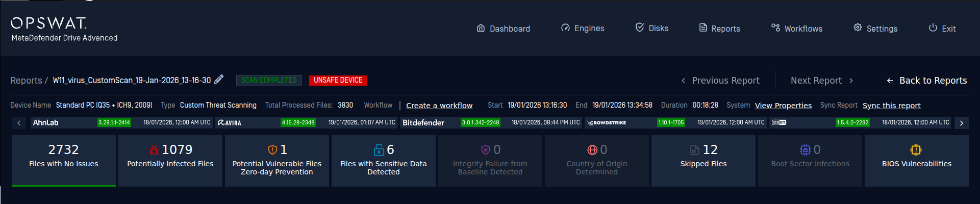Screen dimensions: 980x204
Task: Click the red bug infected icon
Action: click(154, 149)
